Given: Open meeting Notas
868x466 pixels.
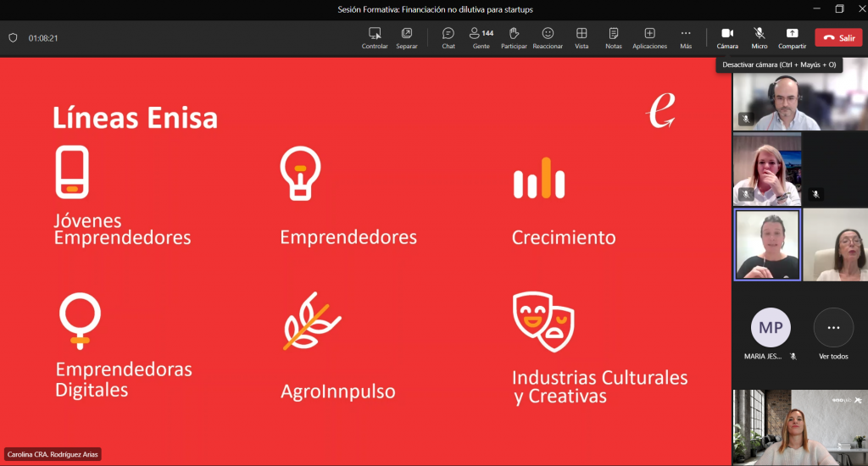Looking at the screenshot, I should click(614, 38).
